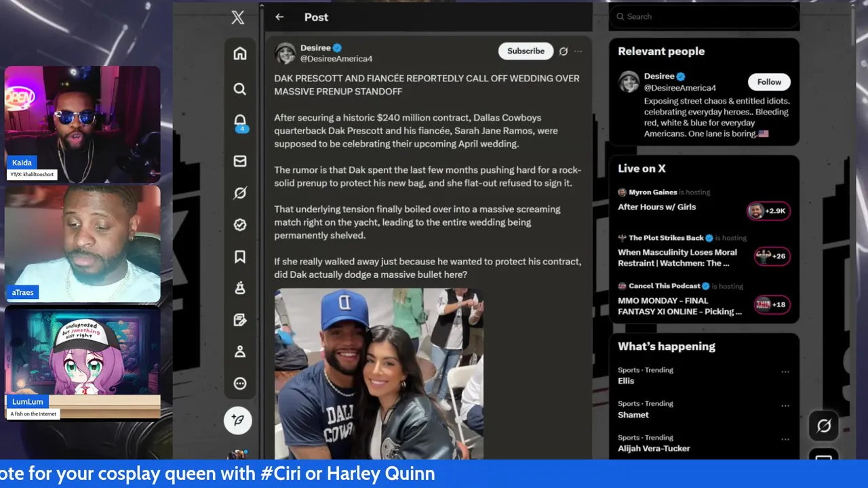Image resolution: width=868 pixels, height=488 pixels.
Task: Open @DesireeAmerica4 handle on post
Action: (336, 59)
